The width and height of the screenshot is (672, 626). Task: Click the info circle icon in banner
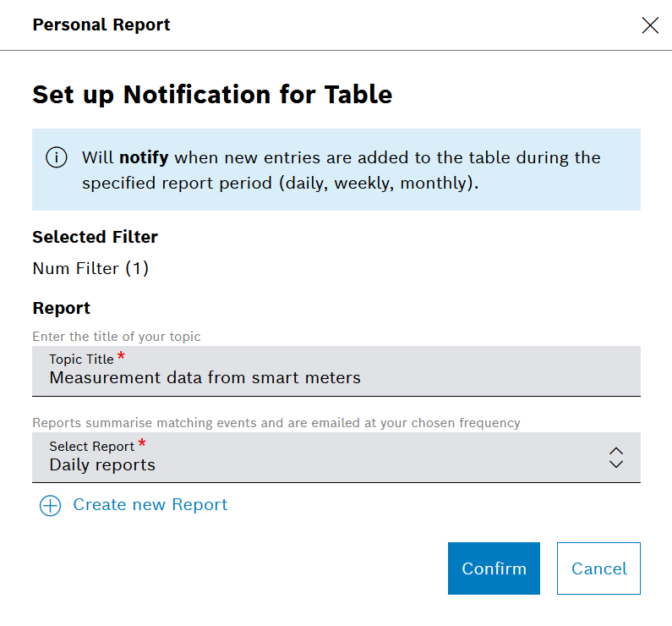[57, 158]
